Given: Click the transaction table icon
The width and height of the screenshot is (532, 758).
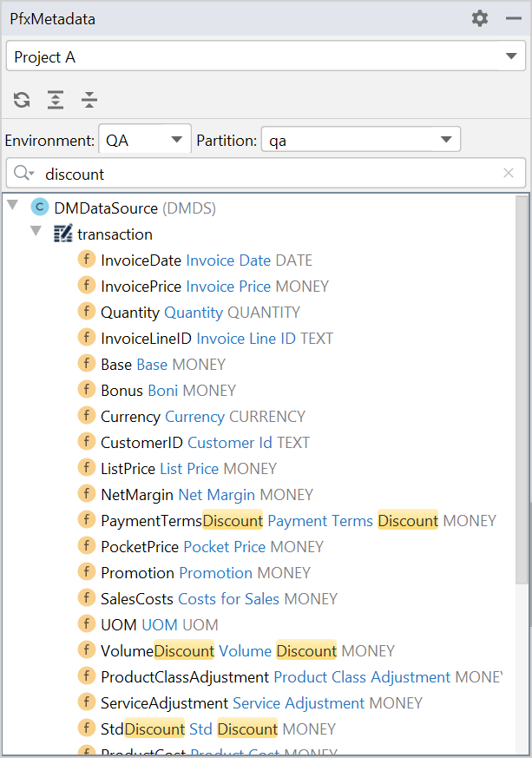Looking at the screenshot, I should 62,234.
